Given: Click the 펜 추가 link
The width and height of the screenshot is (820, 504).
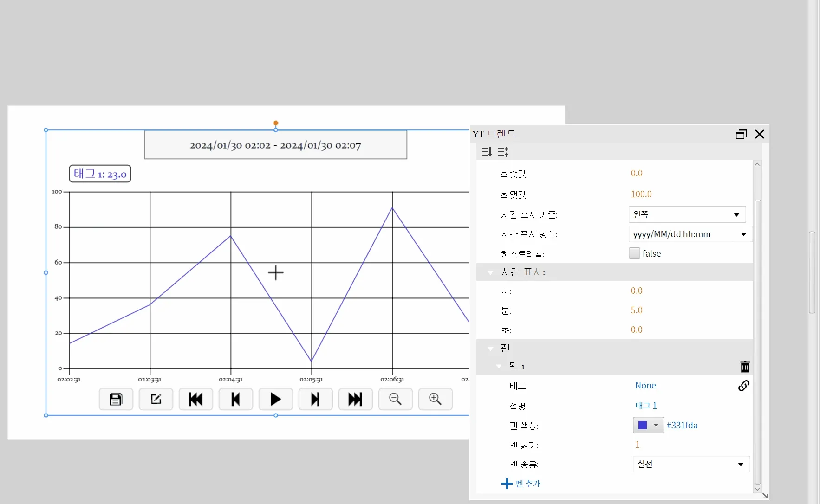Looking at the screenshot, I should click(x=521, y=484).
